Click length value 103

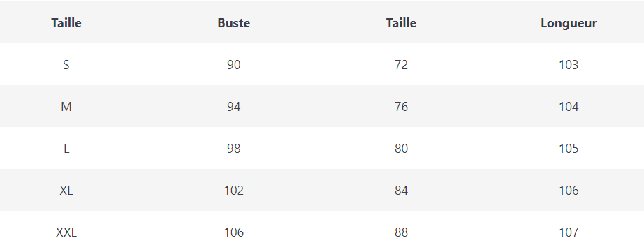[x=569, y=65]
